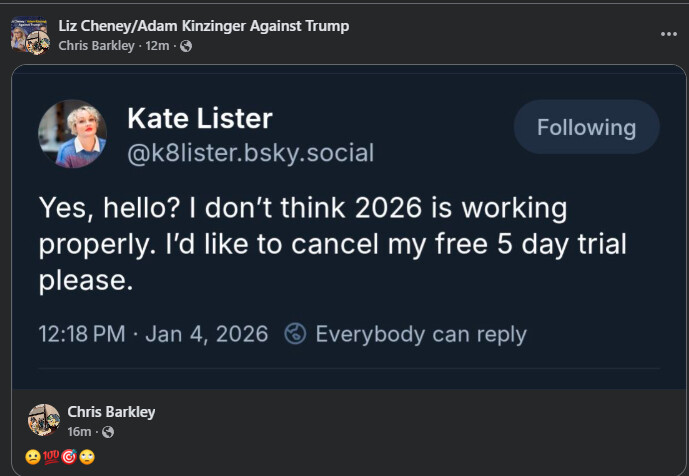689x476 pixels.
Task: Open the Liz Cheney/Adam Kinzinger Against Trump group
Action: coord(204,26)
